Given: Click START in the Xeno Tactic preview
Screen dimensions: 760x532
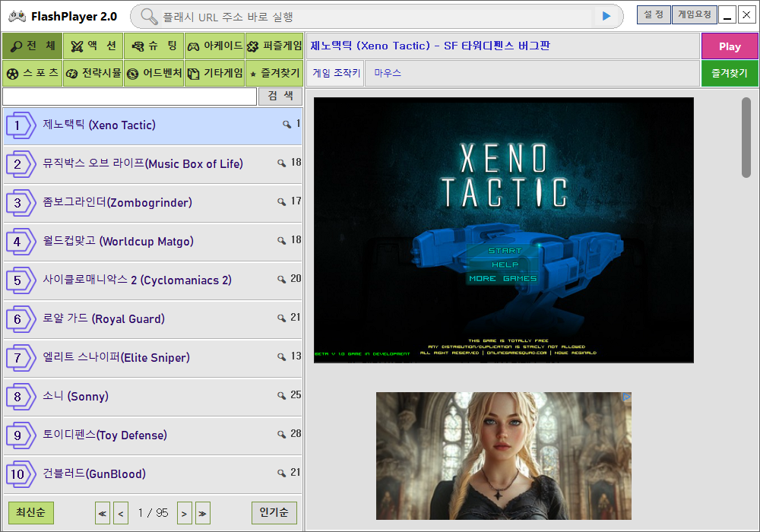Looking at the screenshot, I should (x=505, y=251).
